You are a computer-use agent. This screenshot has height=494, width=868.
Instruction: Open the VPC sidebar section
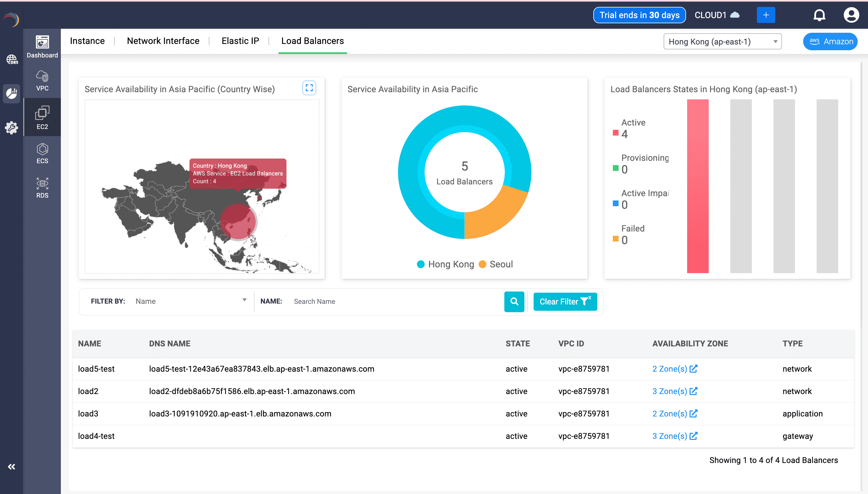tap(42, 81)
